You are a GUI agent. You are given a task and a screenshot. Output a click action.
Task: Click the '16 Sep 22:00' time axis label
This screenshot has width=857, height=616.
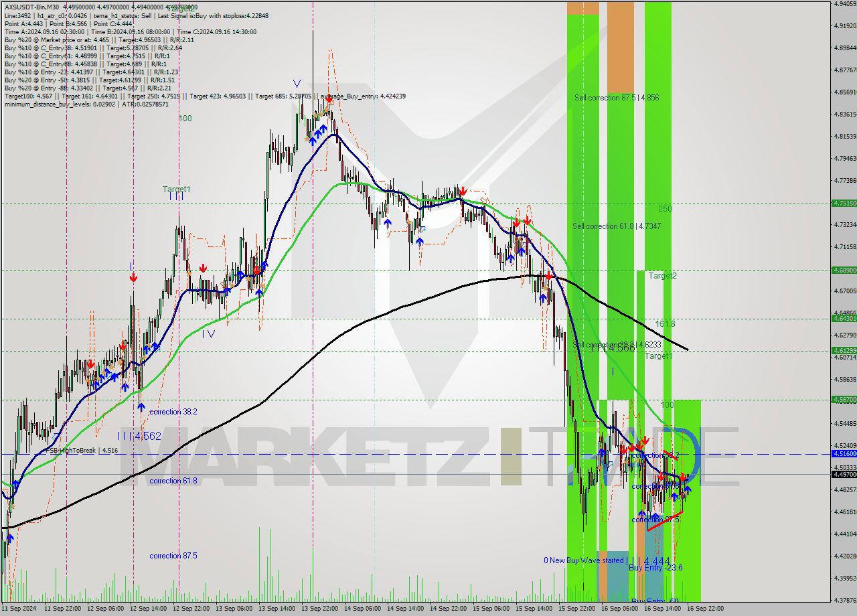704,609
